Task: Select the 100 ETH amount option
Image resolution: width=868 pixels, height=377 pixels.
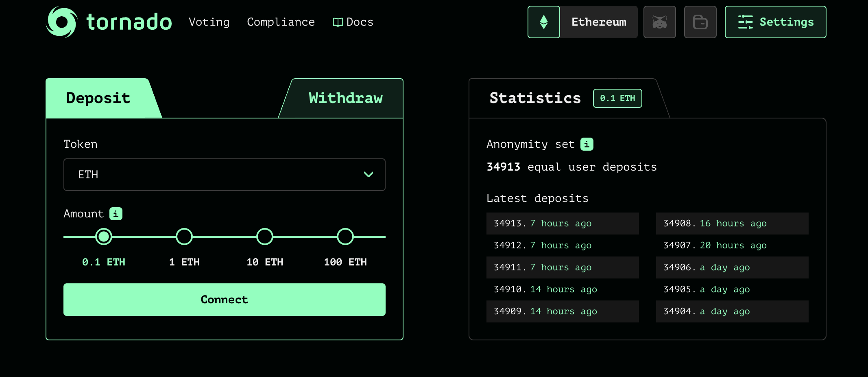Action: pyautogui.click(x=345, y=237)
